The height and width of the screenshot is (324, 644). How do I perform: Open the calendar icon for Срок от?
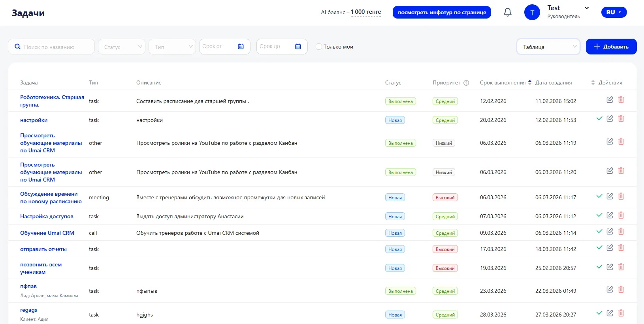point(241,47)
